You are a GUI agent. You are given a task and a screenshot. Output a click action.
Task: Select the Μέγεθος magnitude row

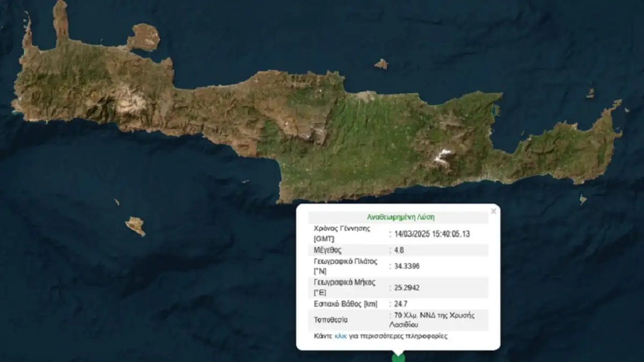pos(347,249)
